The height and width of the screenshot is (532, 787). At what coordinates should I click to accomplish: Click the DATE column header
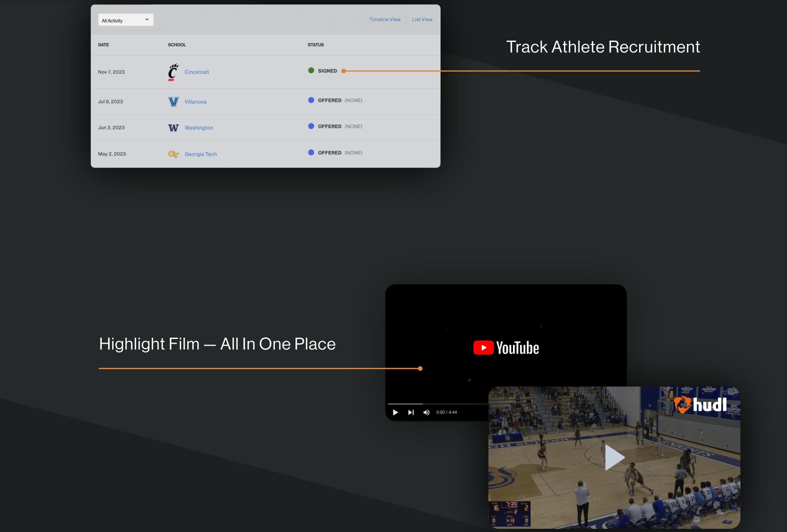coord(104,45)
